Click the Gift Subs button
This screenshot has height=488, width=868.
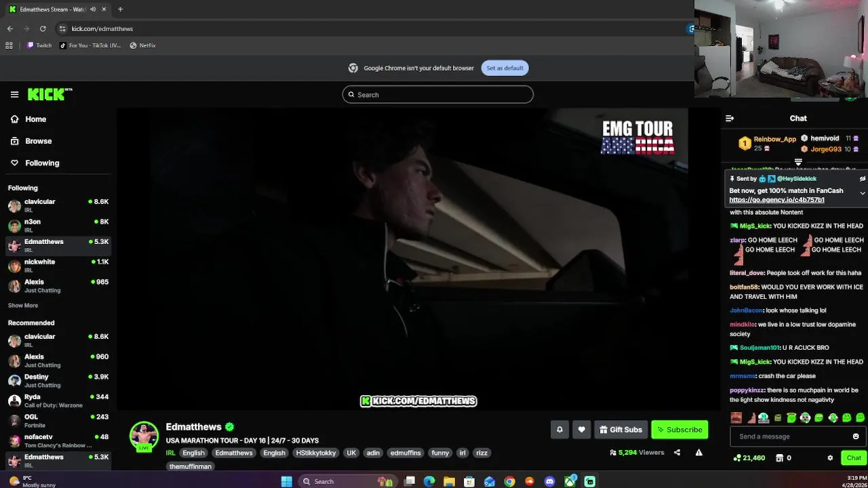point(620,430)
